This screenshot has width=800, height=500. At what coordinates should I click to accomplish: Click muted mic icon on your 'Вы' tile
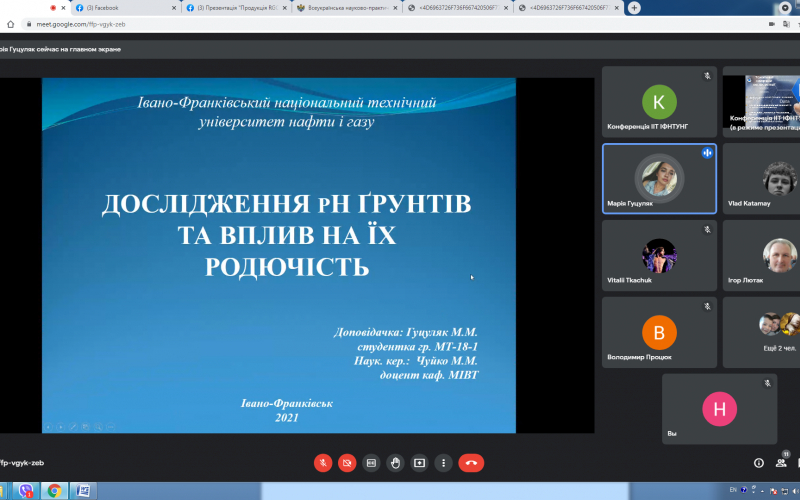pos(767,383)
